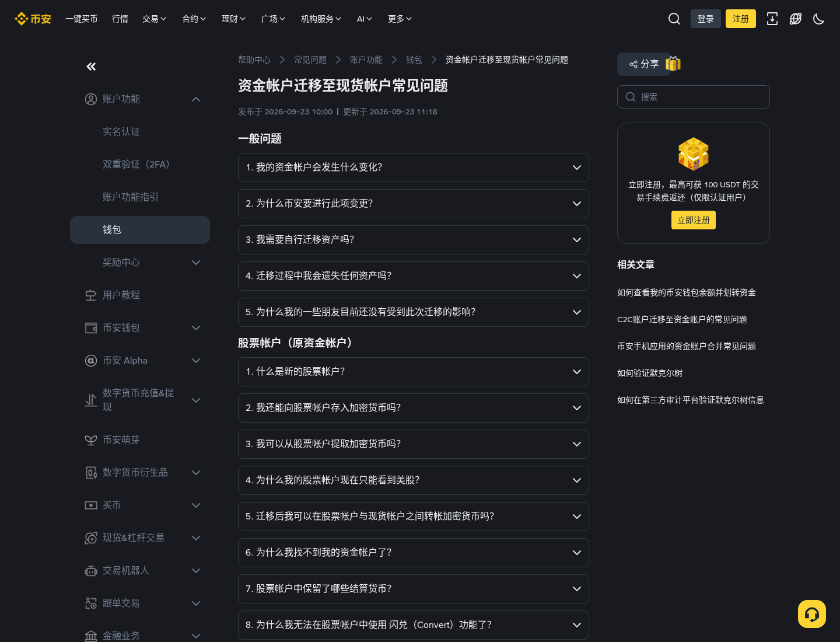840x642 pixels.
Task: Click the gift box icon beside 分享
Action: [673, 64]
